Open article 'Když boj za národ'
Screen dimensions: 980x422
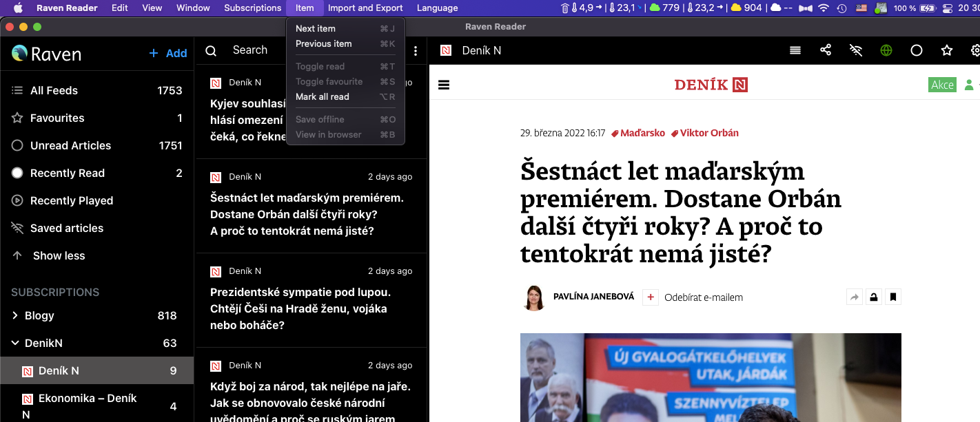click(312, 386)
